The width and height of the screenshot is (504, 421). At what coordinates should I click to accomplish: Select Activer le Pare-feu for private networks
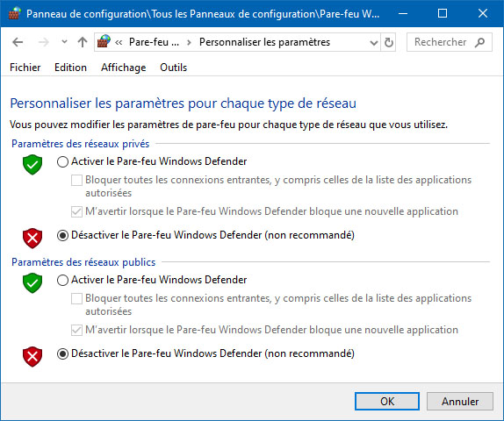click(62, 161)
